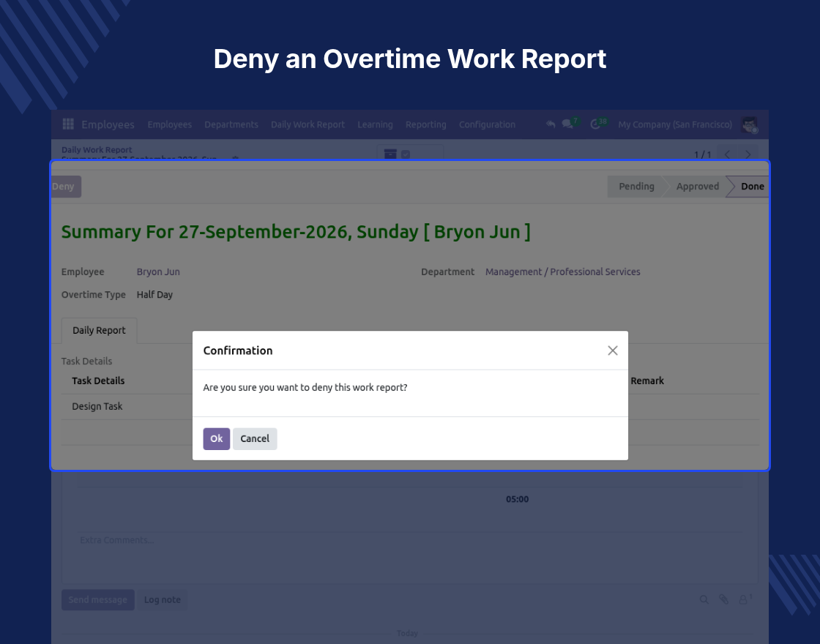Select the Pending status stage
820x644 pixels.
tap(636, 187)
